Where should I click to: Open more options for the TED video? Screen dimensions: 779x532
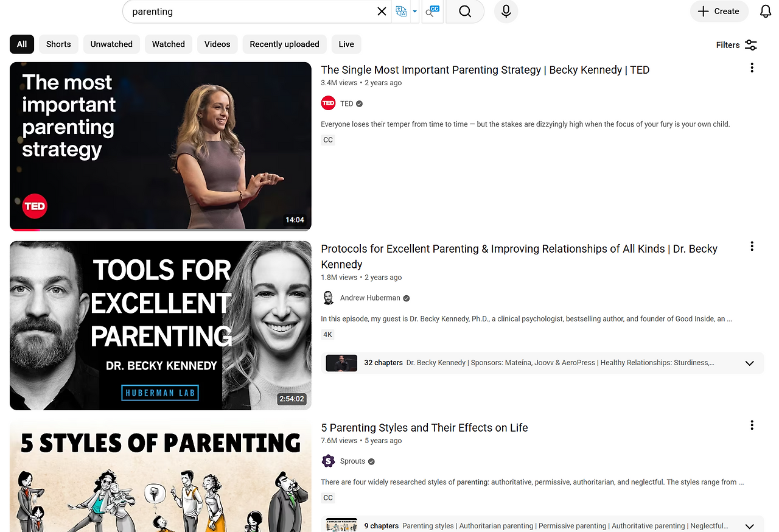[752, 68]
